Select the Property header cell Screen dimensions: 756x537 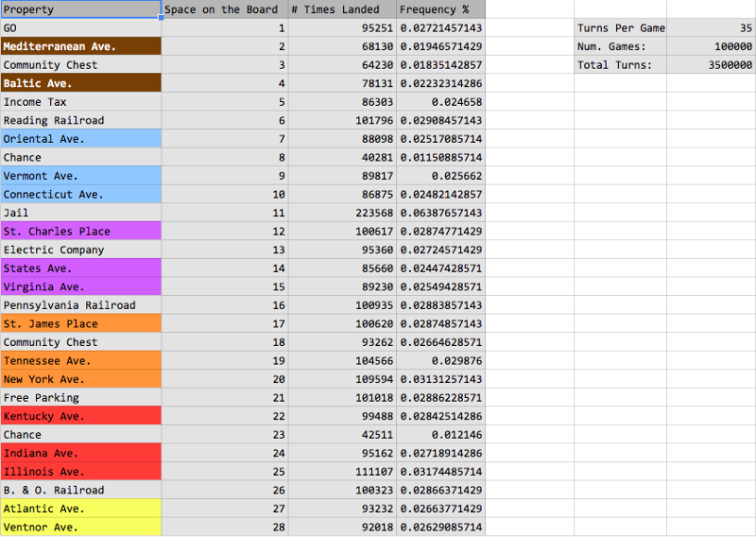coord(81,9)
